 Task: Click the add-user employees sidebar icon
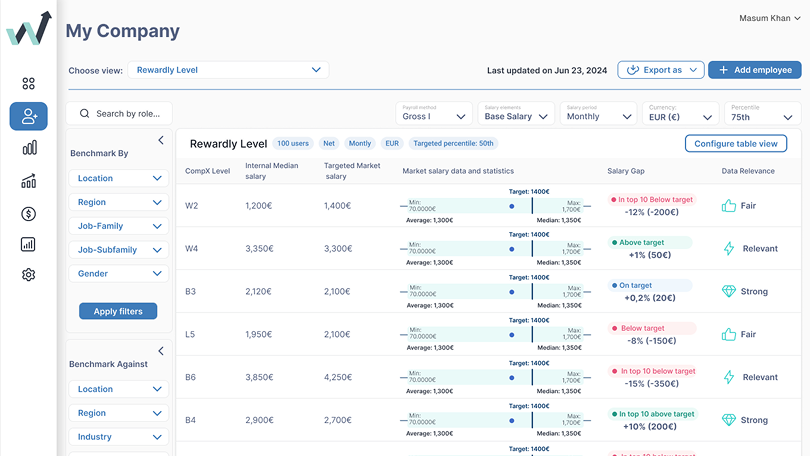(28, 116)
